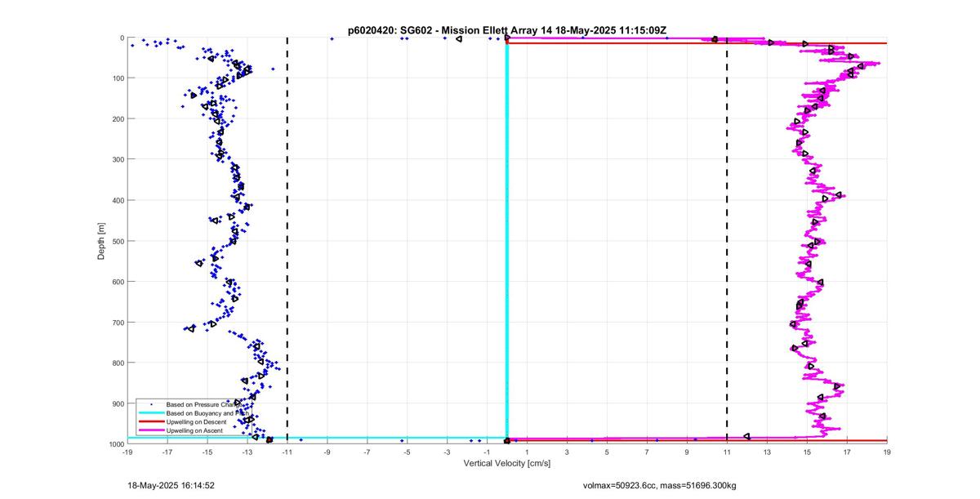This screenshot has height=499, width=980.
Task: Click the dashed vertical line at 11 cm/s
Action: point(727,240)
